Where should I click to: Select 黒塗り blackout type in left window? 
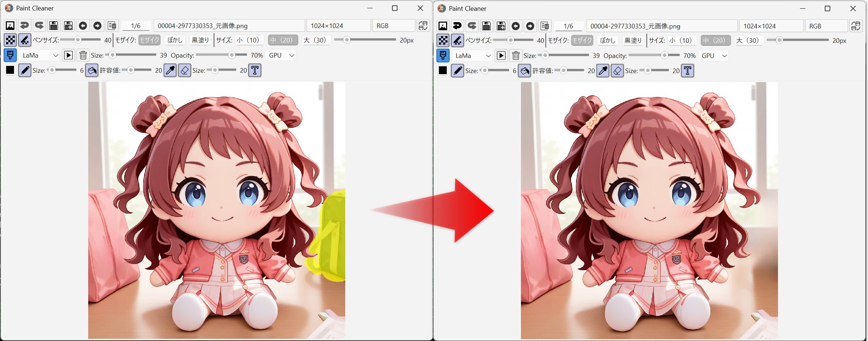(200, 40)
